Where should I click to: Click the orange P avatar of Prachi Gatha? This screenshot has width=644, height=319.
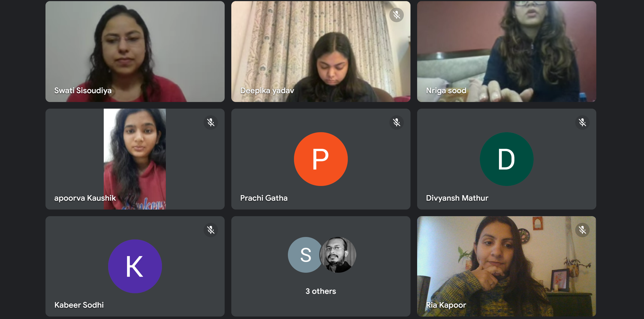coord(321,159)
